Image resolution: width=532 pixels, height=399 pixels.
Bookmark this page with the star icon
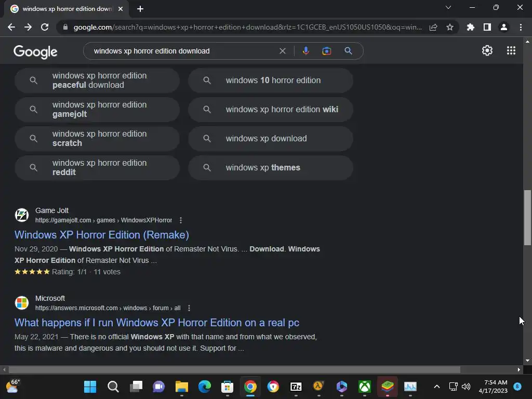(450, 27)
